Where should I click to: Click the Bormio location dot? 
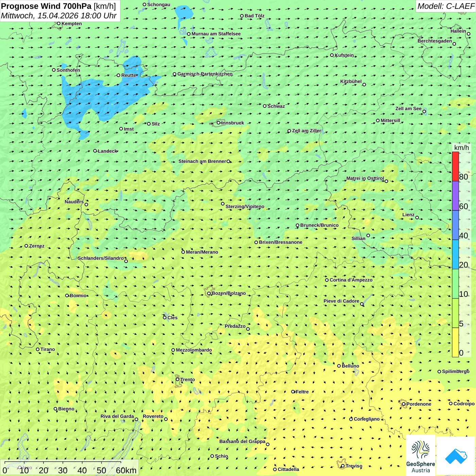click(67, 295)
